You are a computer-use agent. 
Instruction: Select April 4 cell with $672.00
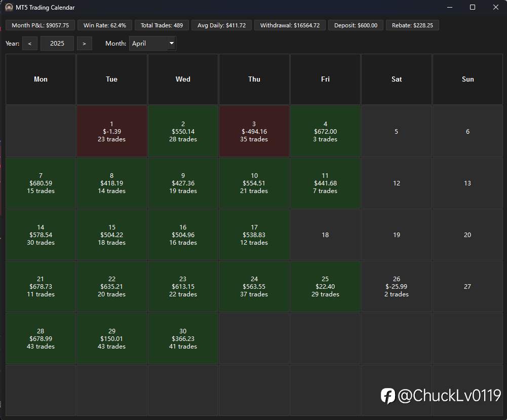click(325, 131)
